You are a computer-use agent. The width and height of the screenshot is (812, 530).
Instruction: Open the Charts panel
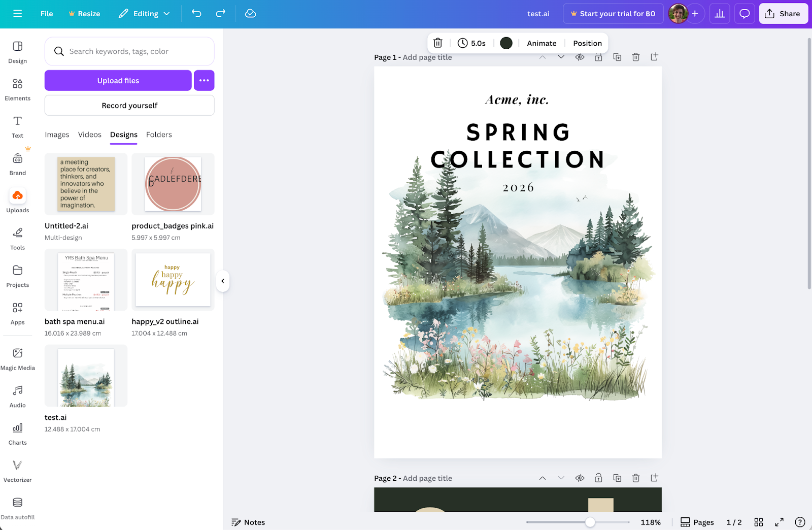point(17,433)
